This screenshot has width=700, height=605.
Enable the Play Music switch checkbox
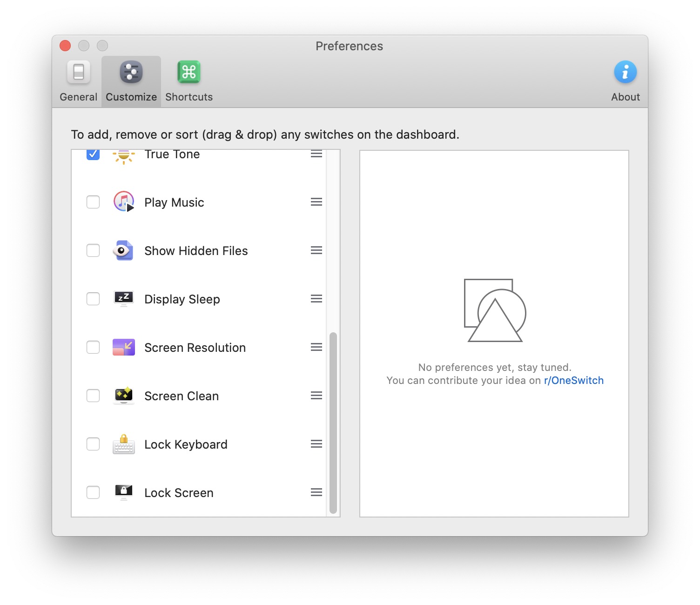[x=93, y=202]
